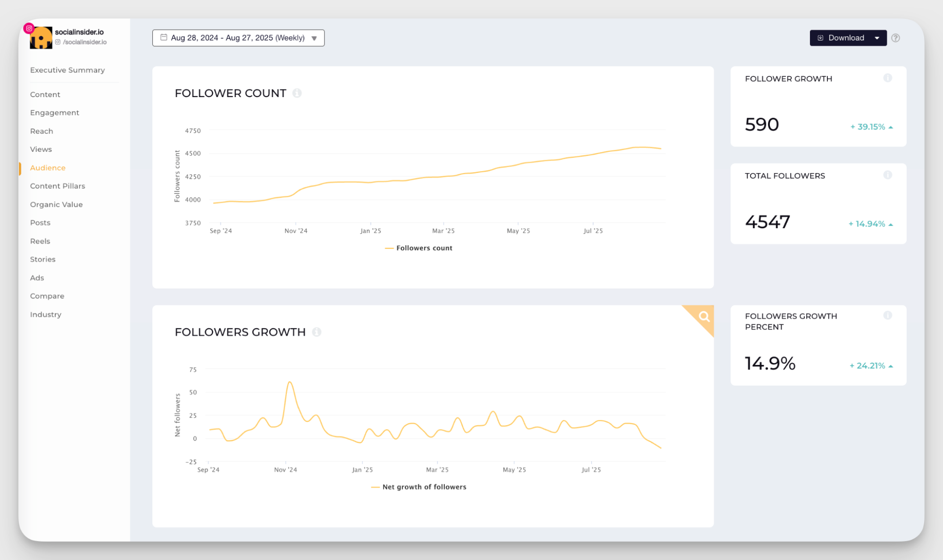943x560 pixels.
Task: Click the help question mark icon
Action: 895,38
